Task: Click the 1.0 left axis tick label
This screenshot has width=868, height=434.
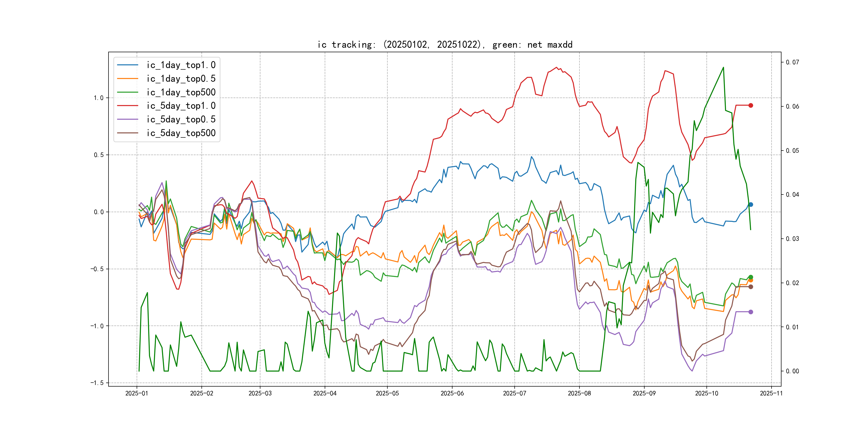Action: coord(98,98)
